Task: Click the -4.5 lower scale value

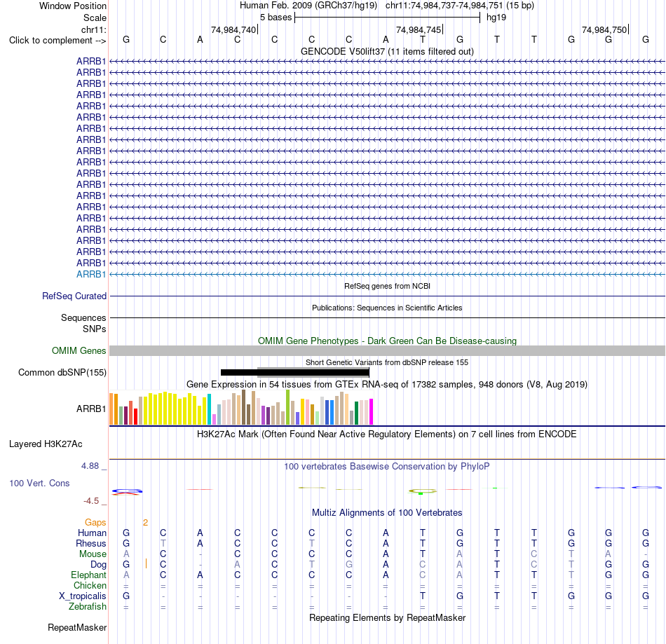Action: [x=91, y=501]
